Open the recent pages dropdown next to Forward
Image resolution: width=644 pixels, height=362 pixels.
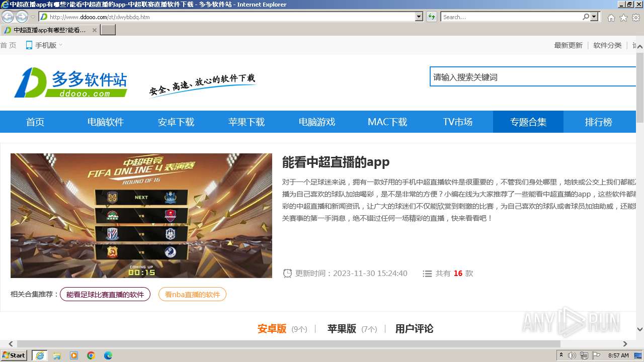click(33, 17)
